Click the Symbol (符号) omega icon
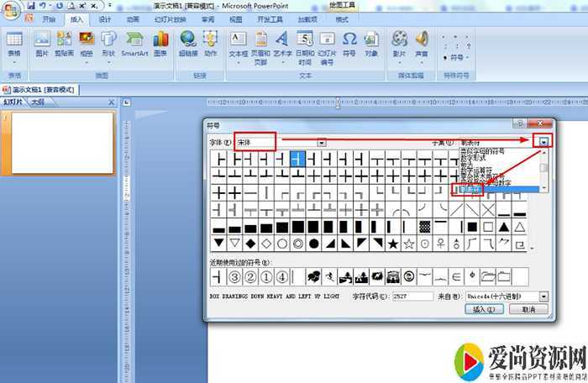This screenshot has width=588, height=383. point(349,42)
